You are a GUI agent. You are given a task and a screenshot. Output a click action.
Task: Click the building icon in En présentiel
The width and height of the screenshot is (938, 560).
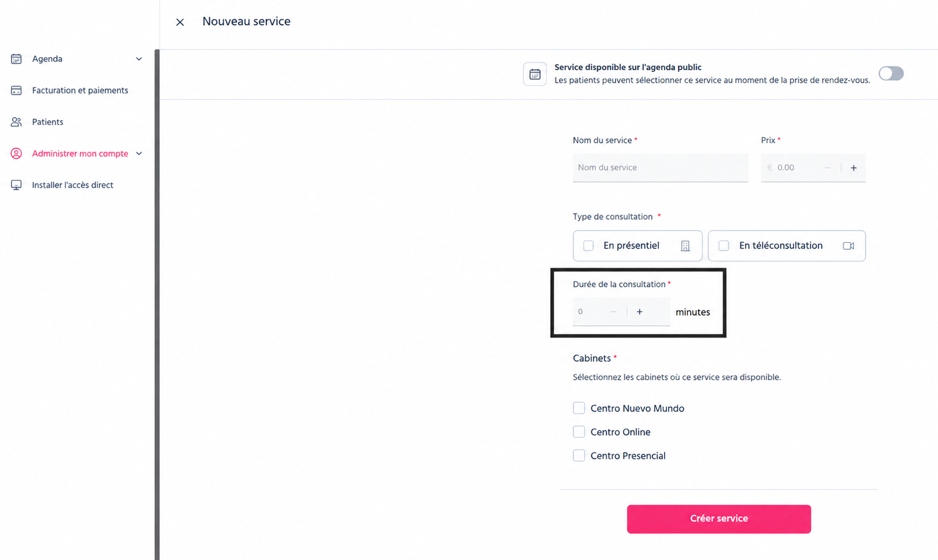[x=685, y=246]
